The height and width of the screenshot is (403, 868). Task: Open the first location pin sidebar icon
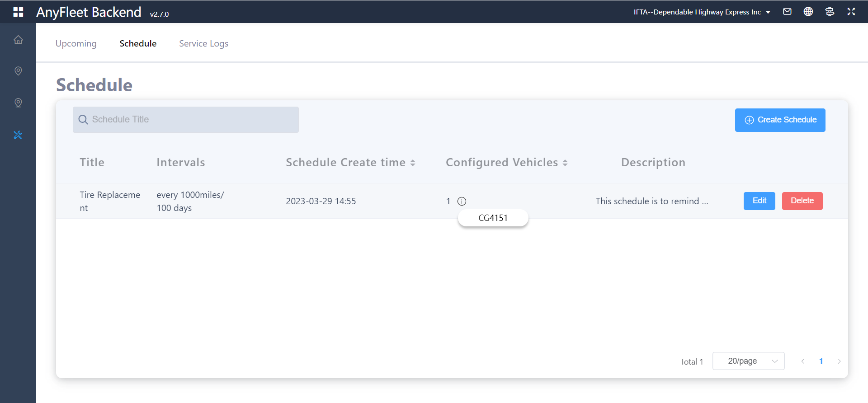tap(18, 71)
